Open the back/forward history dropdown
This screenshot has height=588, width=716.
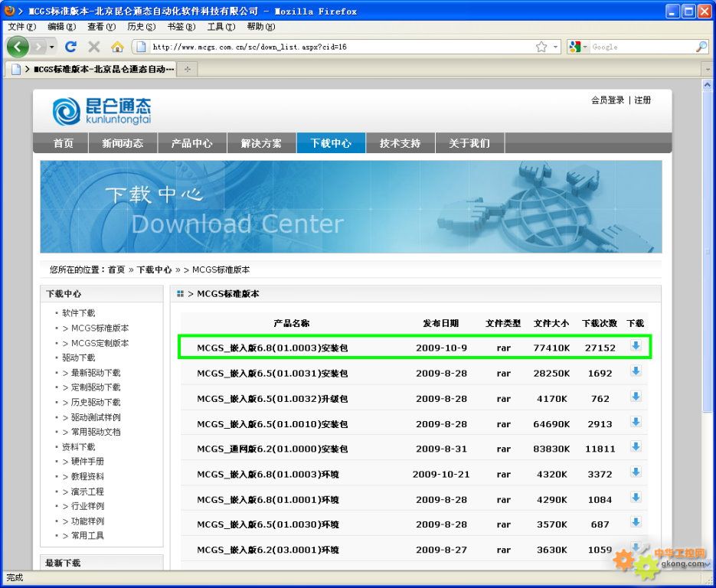(x=52, y=47)
